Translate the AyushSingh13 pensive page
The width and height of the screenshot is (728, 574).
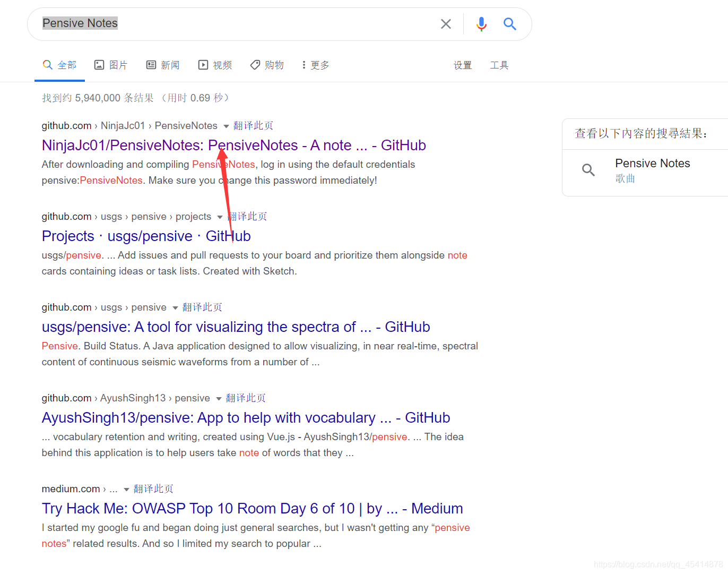click(246, 398)
